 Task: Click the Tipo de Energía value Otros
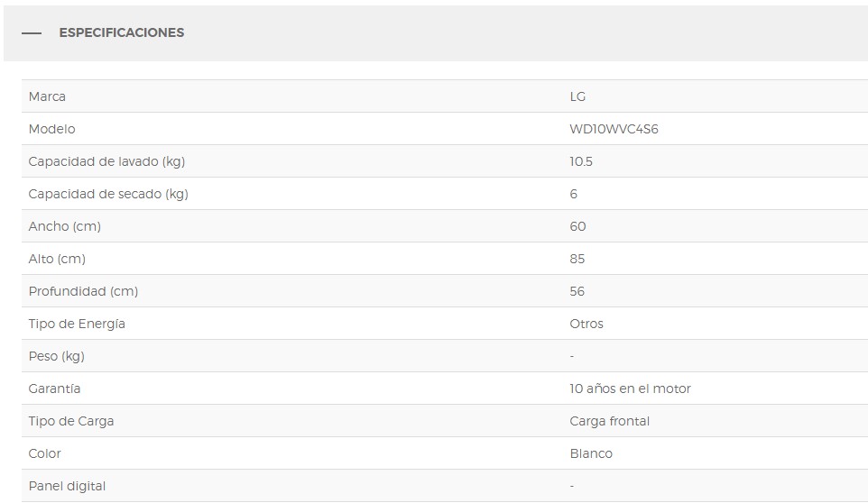[x=586, y=324]
